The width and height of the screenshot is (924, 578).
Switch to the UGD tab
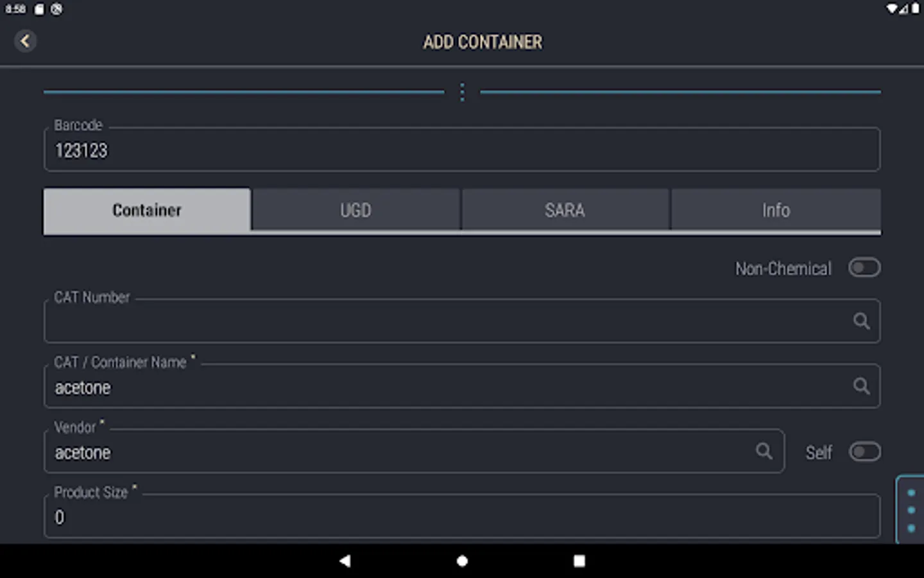356,211
